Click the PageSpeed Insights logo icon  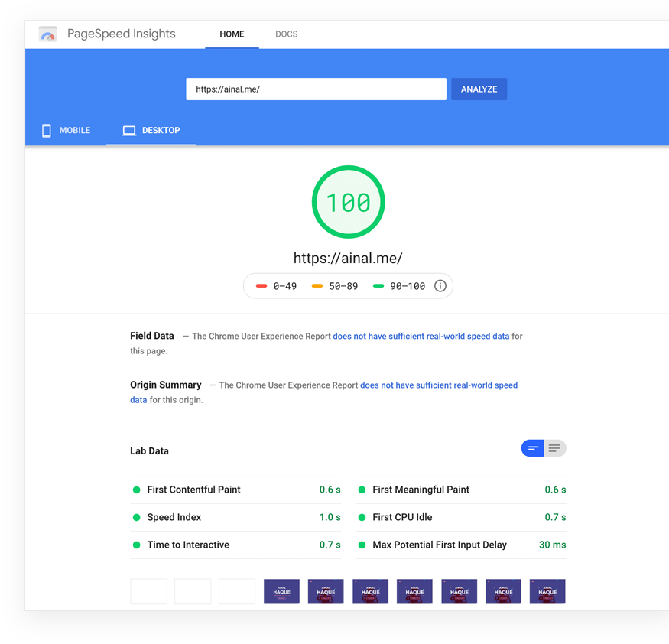(x=47, y=34)
